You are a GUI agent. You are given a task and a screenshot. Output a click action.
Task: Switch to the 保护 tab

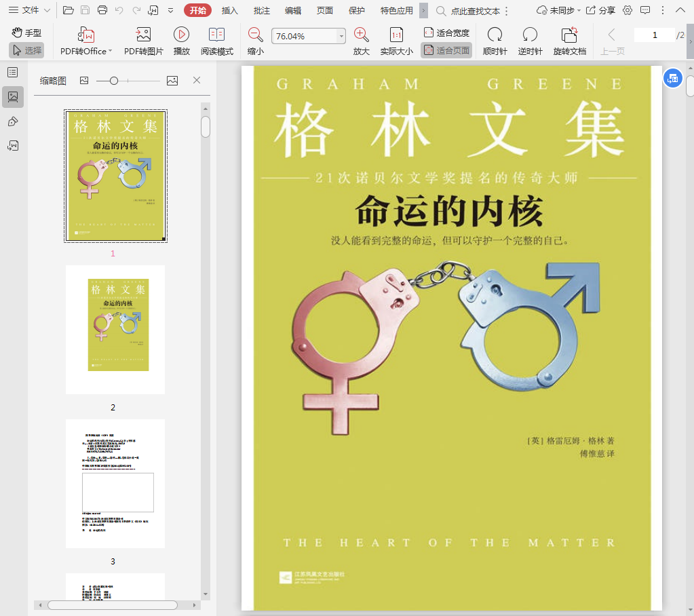[357, 10]
